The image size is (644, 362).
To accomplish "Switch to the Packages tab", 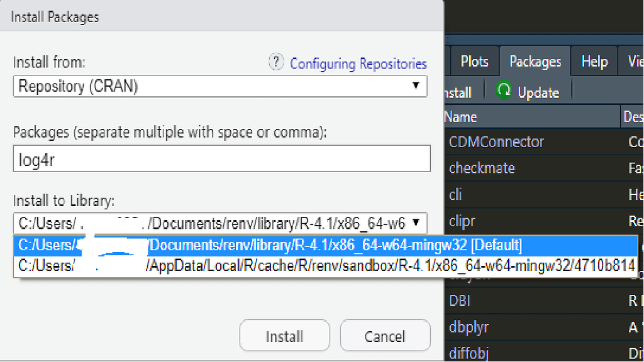I will pos(535,61).
